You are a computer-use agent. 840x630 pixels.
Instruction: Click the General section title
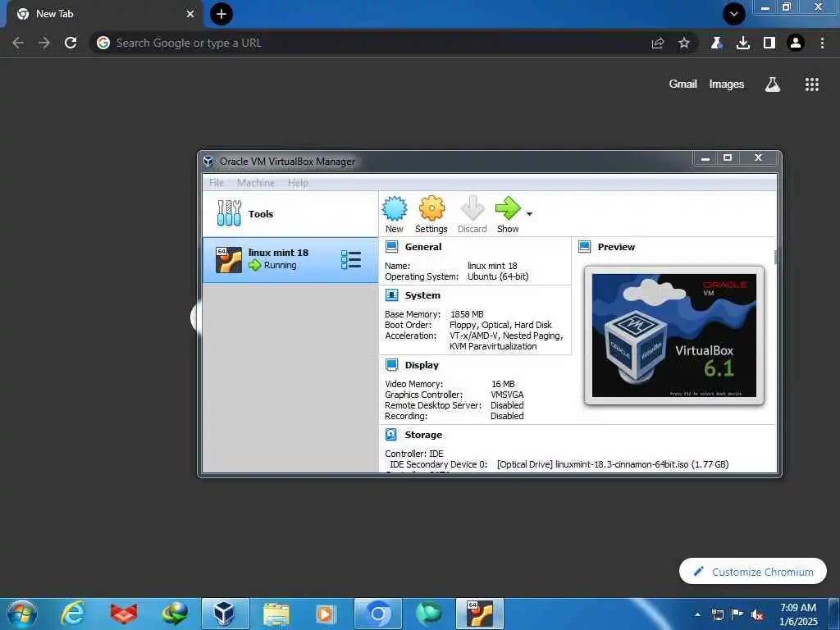(x=423, y=247)
